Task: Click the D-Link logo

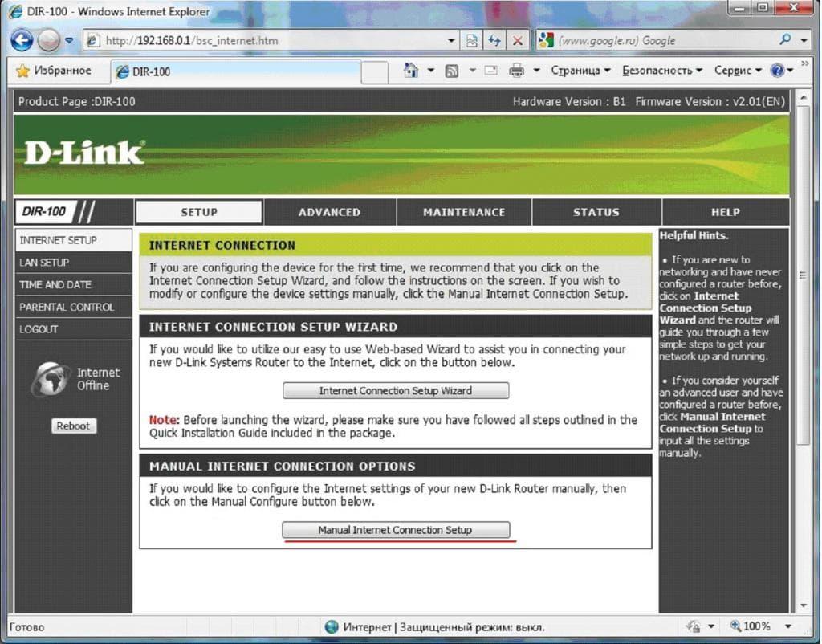Action: click(84, 153)
